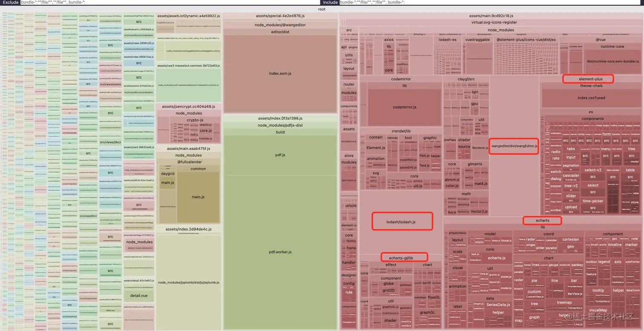Click node_modules/jsplumb/dist/js/jsplumb.js block
Screen dimensions: 644x331
[x=188, y=282]
